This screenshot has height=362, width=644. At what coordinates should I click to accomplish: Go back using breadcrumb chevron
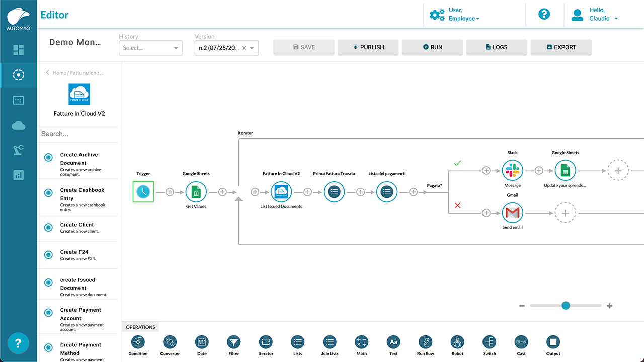pyautogui.click(x=47, y=73)
